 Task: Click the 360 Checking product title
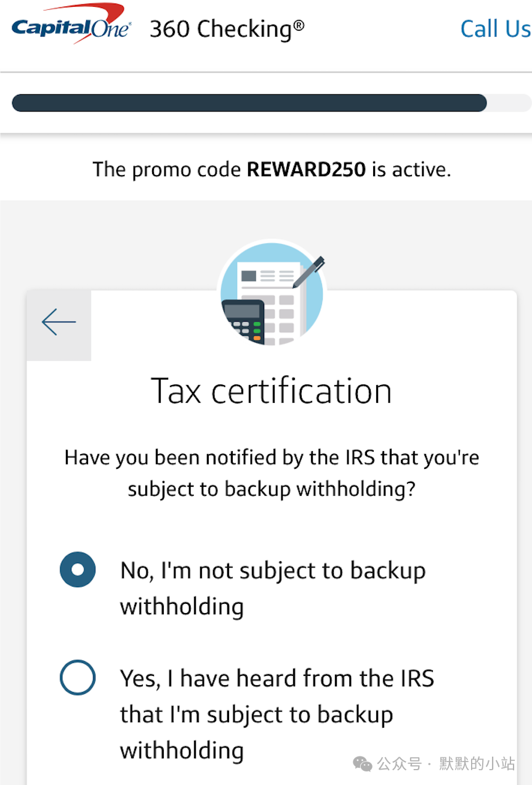point(227,29)
